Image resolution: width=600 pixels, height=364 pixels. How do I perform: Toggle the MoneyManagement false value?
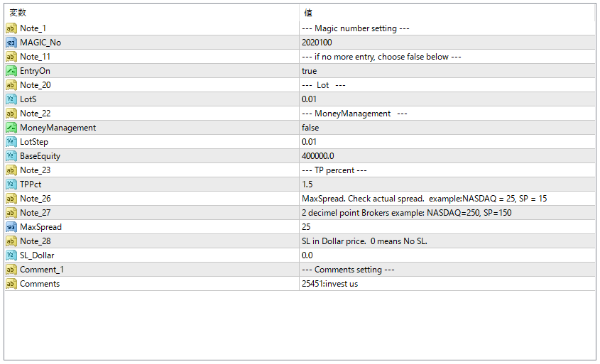[x=310, y=128]
